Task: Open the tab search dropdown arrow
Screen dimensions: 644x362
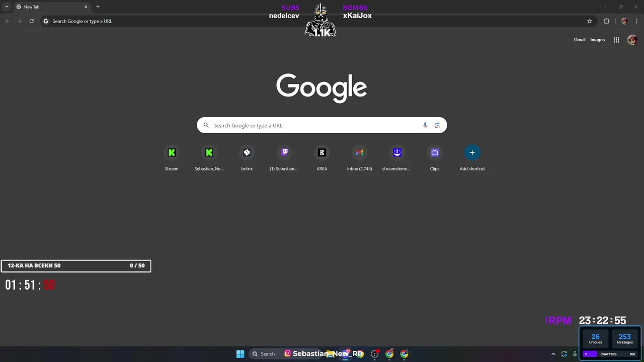Action: coord(7,7)
